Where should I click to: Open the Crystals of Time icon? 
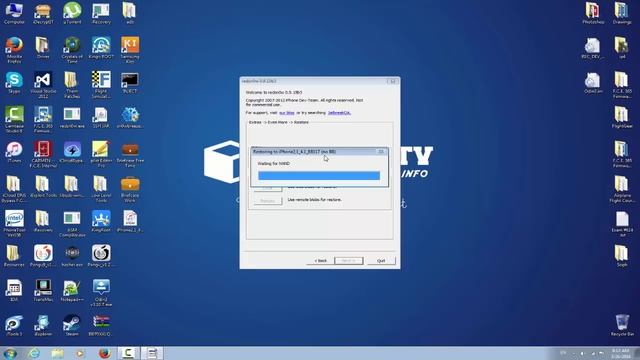72,50
